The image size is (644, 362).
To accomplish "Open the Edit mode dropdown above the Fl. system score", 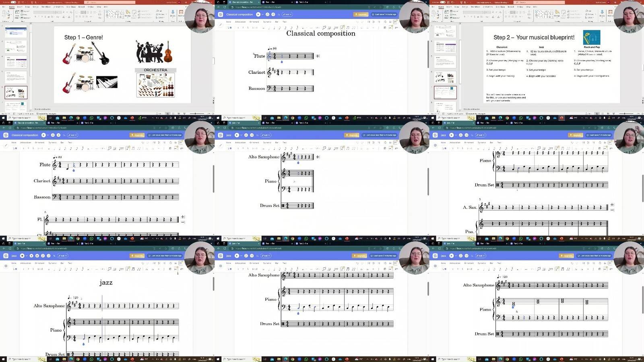I will click(x=73, y=135).
